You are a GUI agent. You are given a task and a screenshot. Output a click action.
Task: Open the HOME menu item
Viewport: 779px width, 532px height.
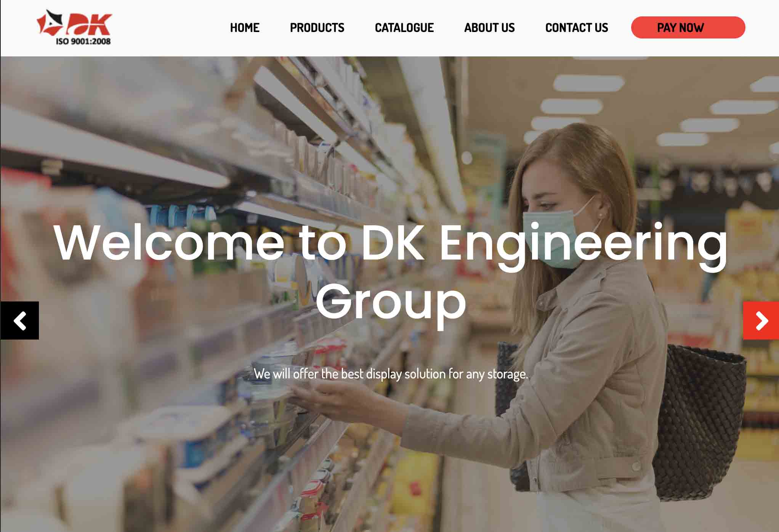pos(245,27)
